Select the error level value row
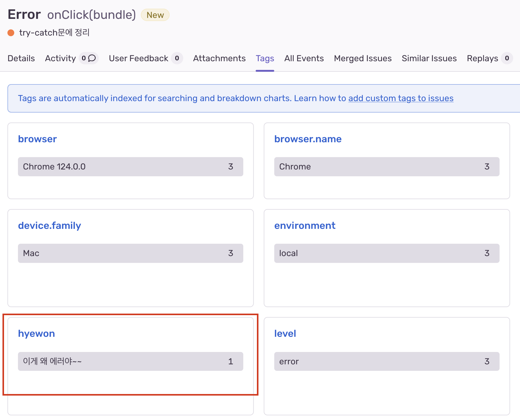Viewport: 520px width, 420px height. pyautogui.click(x=387, y=361)
